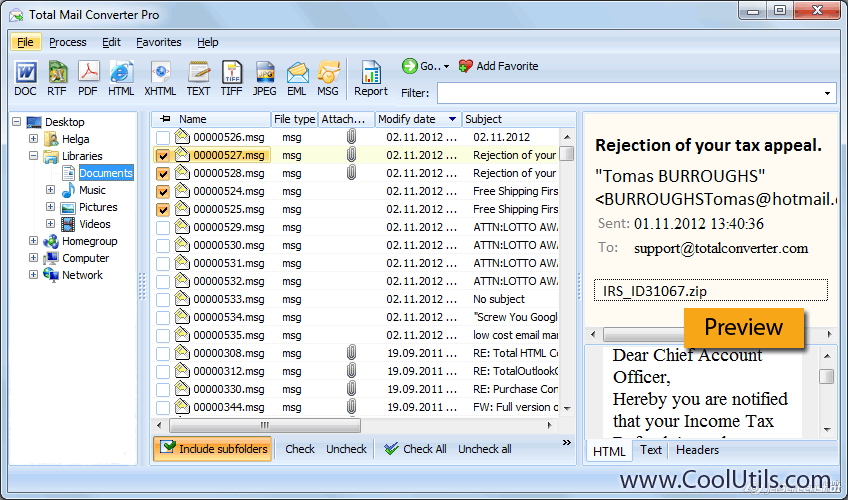The height and width of the screenshot is (500, 848).
Task: Open the Edit menu
Action: pyautogui.click(x=111, y=42)
